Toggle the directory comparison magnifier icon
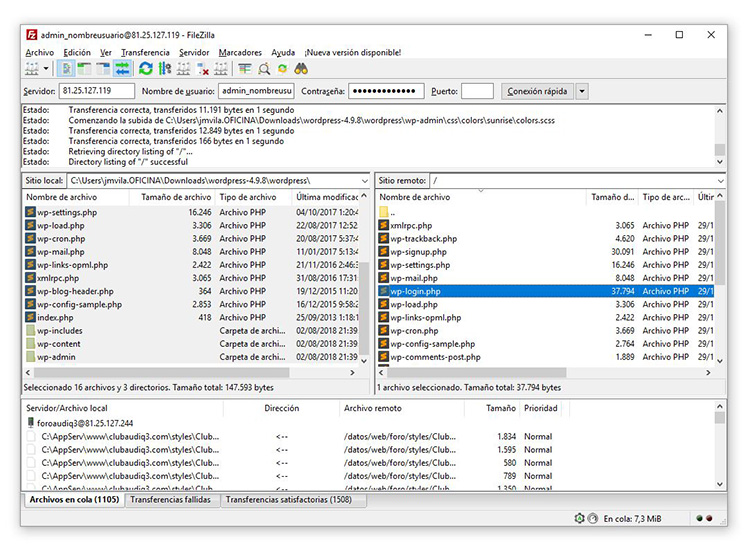 pos(264,69)
